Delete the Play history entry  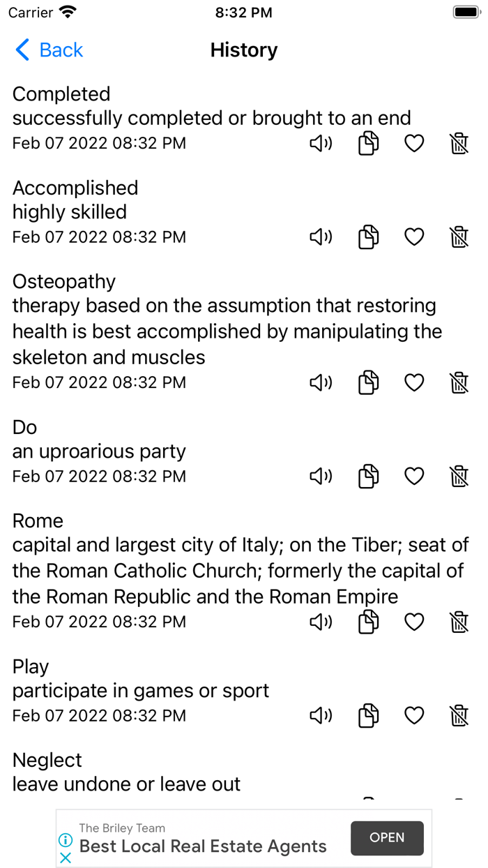(x=459, y=715)
